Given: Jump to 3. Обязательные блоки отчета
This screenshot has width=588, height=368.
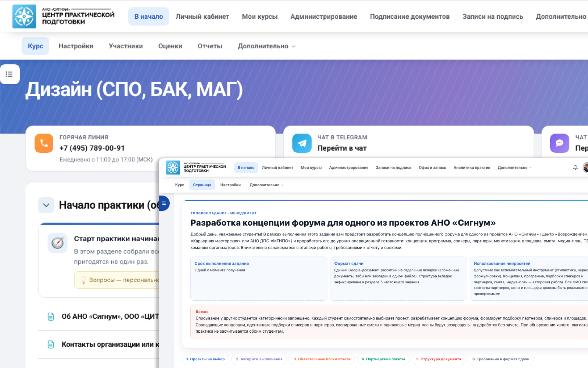Looking at the screenshot, I should (x=322, y=359).
